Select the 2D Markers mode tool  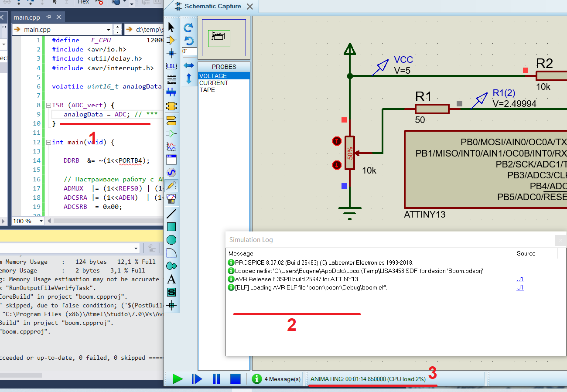171,305
